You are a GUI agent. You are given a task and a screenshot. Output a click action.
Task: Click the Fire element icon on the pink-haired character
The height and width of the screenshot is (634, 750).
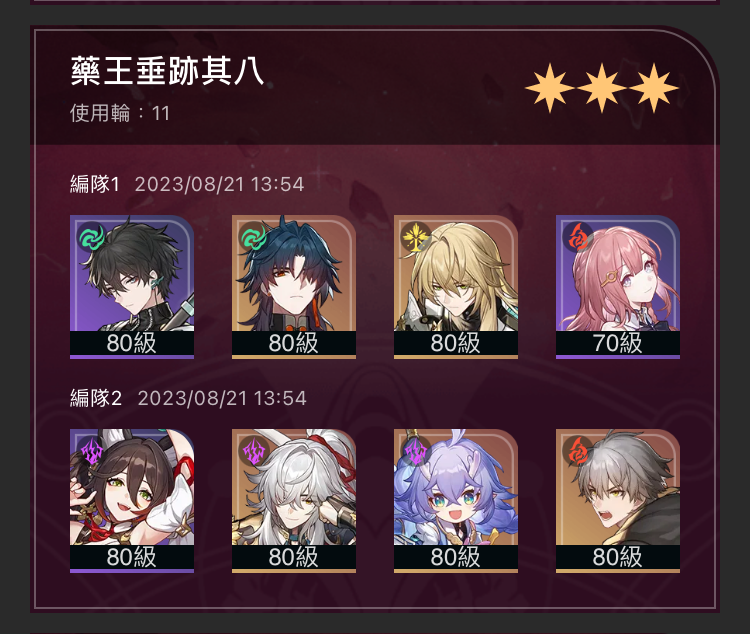click(x=578, y=237)
